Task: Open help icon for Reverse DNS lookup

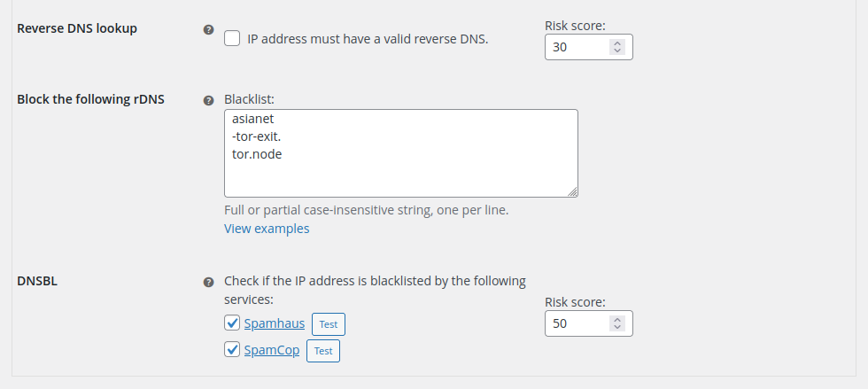Action: 208,29
